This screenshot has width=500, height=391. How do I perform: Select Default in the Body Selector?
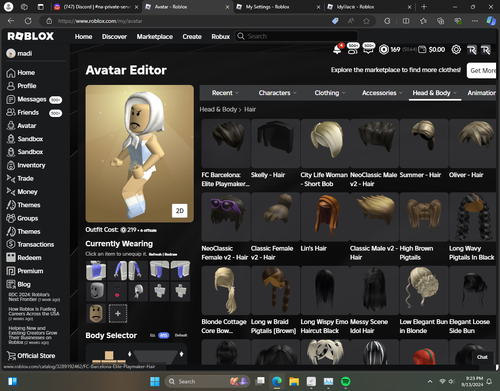point(181,335)
